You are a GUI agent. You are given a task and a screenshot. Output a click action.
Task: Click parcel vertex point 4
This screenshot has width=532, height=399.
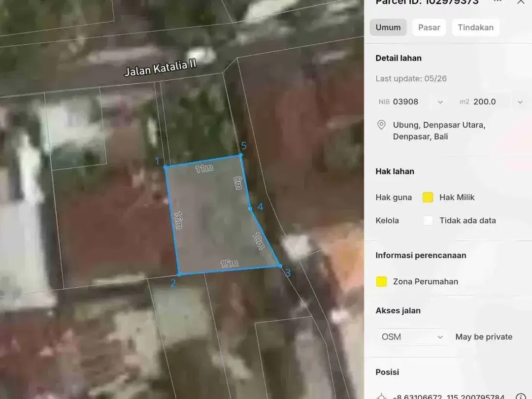point(250,209)
